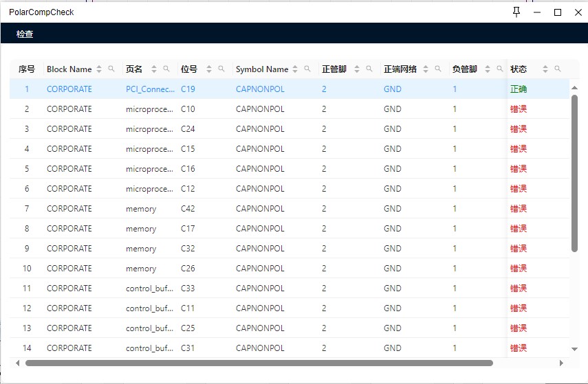
Task: Sort by 状态 column
Action: click(x=545, y=69)
